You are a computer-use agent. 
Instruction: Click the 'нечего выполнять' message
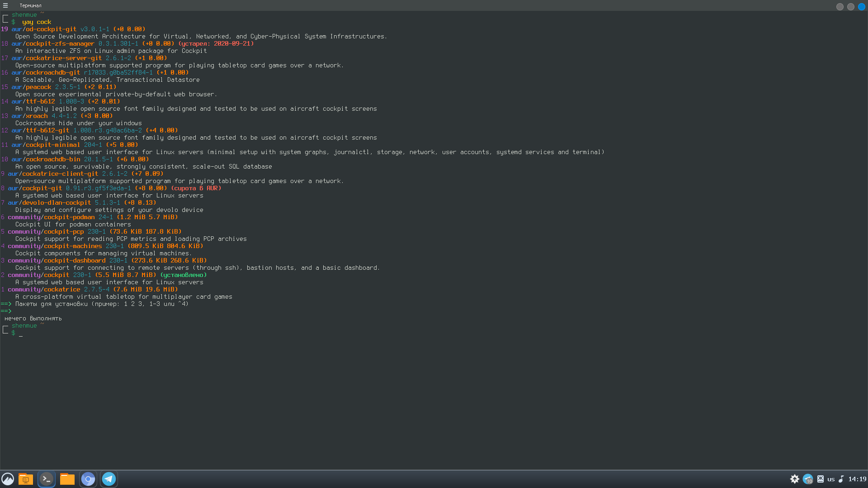33,319
